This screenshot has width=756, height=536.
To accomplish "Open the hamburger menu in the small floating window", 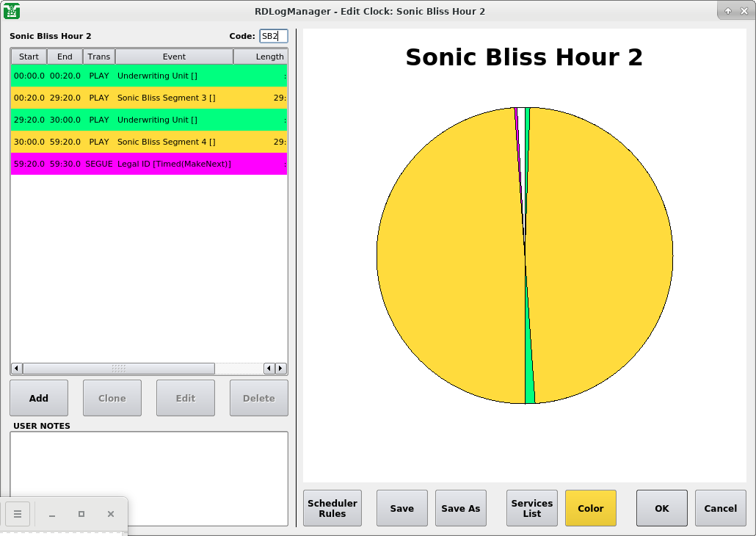I will coord(18,514).
